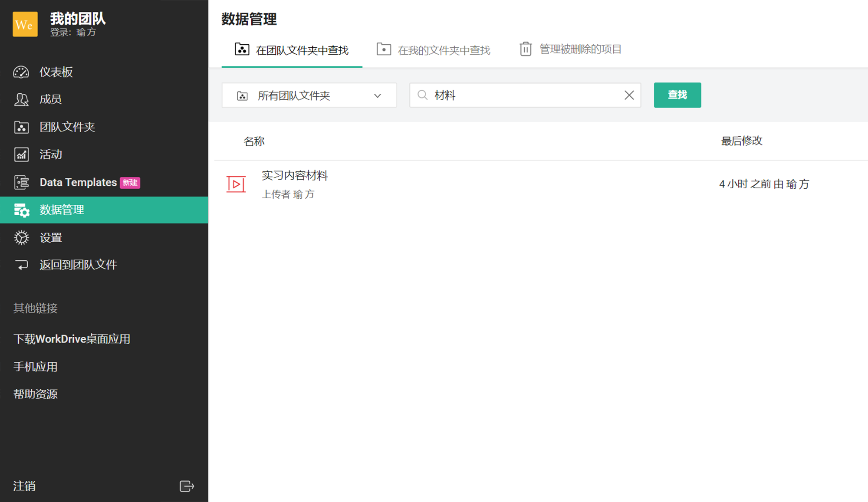Click the dashboard gauge icon (仪表板)
The image size is (868, 502).
[x=21, y=72]
